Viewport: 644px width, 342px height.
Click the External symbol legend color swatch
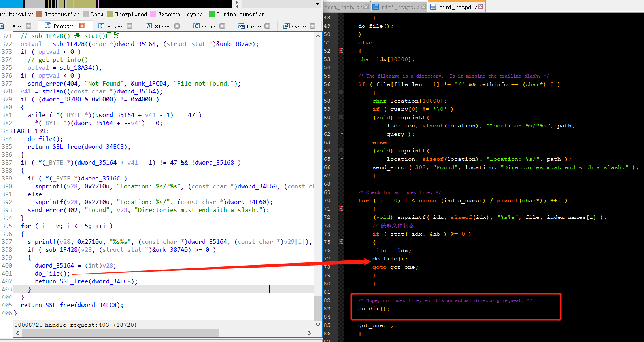[153, 14]
